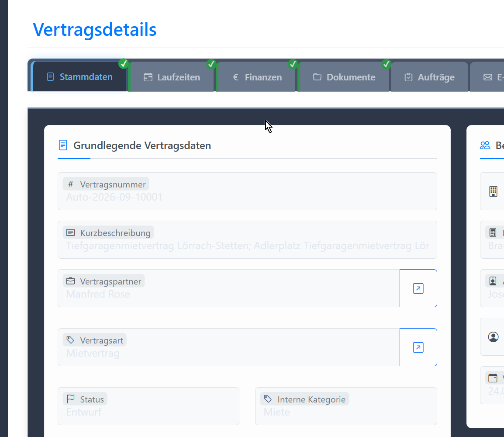
Task: Open the Dokumente tab
Action: tap(344, 77)
